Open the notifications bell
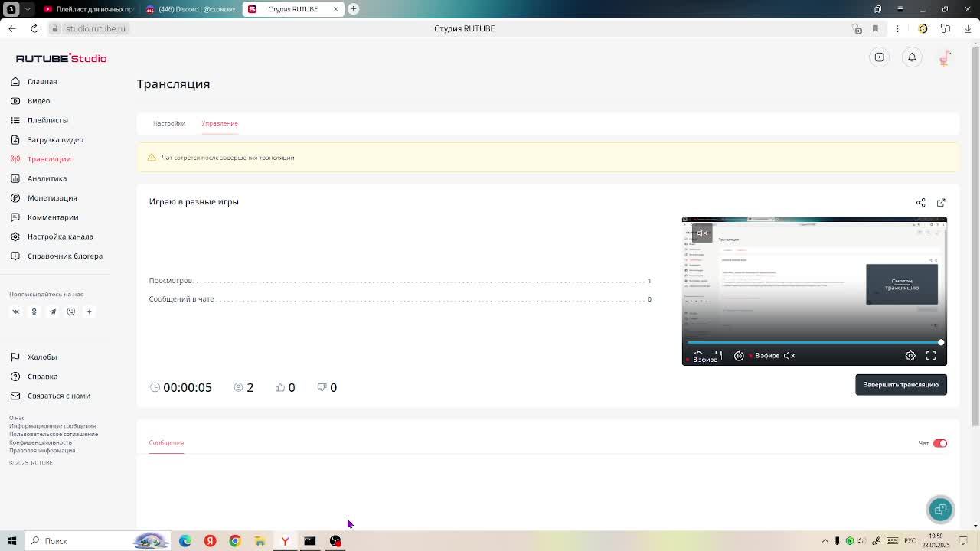This screenshot has height=551, width=980. point(912,57)
